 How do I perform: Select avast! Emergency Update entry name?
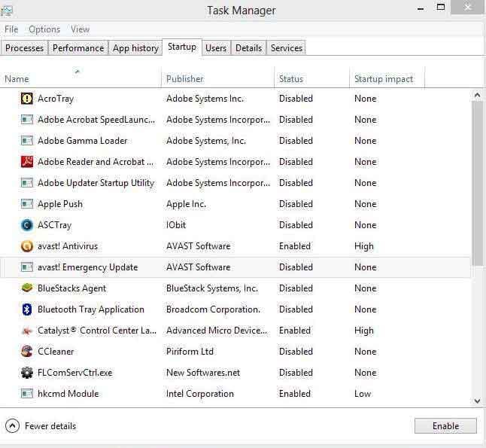[88, 267]
